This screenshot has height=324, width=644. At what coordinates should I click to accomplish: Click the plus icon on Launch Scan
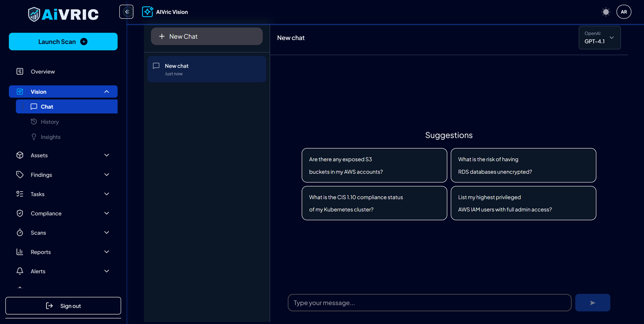click(x=84, y=42)
